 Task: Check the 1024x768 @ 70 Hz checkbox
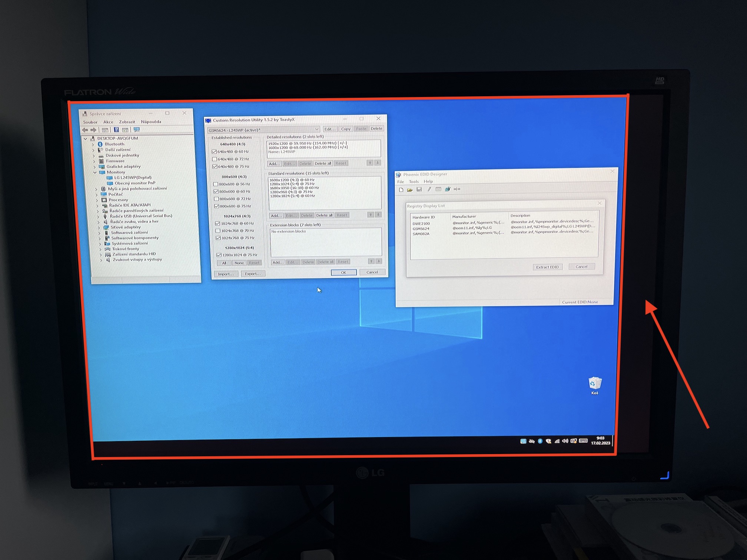pos(218,231)
